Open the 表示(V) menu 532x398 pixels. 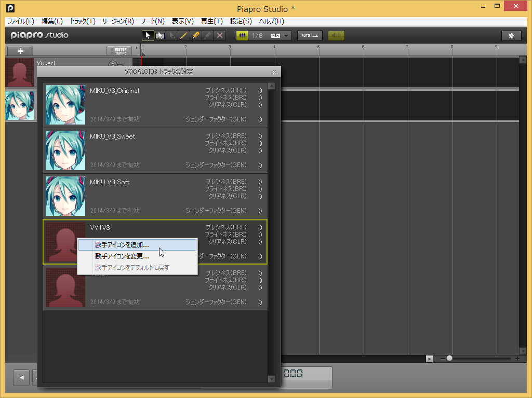point(182,21)
